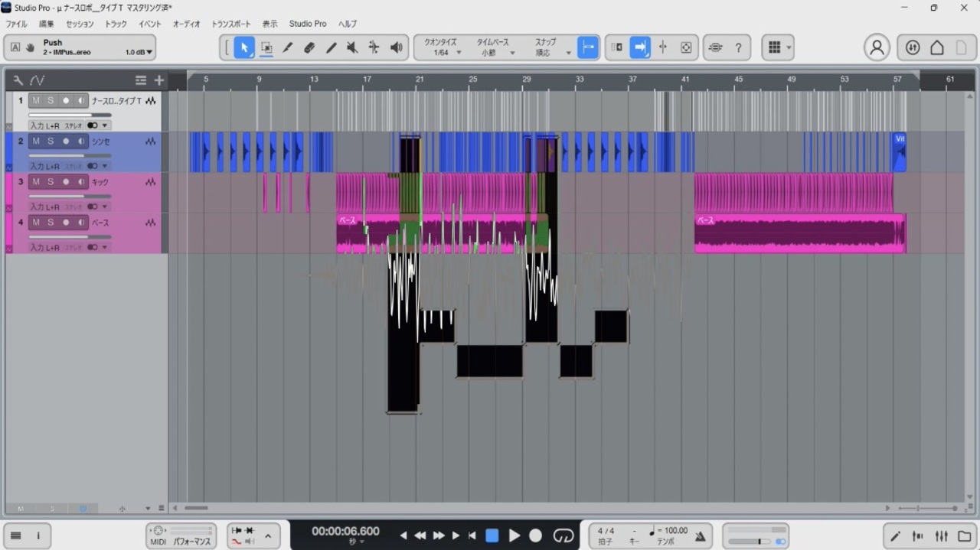This screenshot has height=550, width=980.
Task: Mute the シンセ track
Action: point(36,142)
